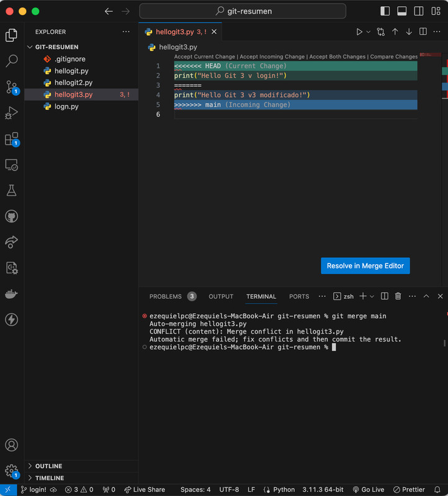448x496 pixels.
Task: Go to next change arrow down
Action: pyautogui.click(x=409, y=32)
